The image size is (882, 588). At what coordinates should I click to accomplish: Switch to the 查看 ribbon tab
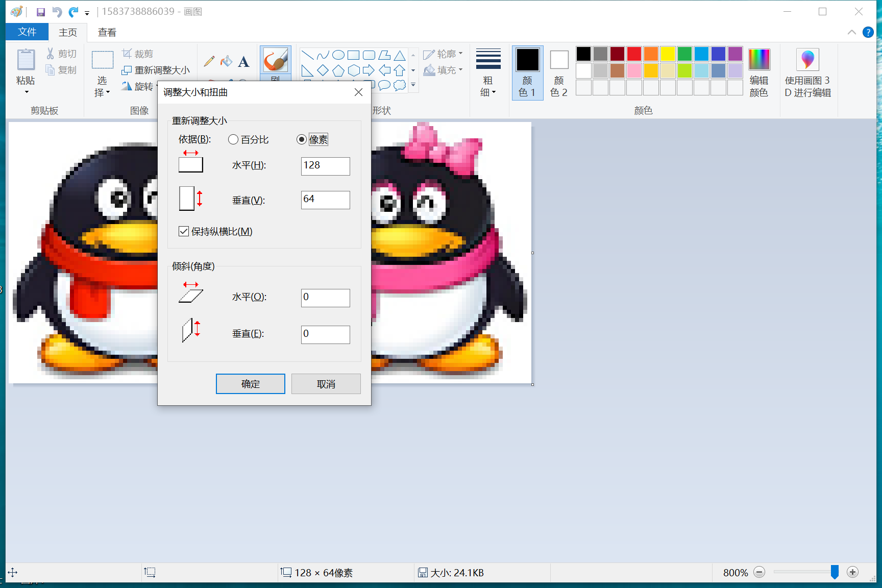107,32
